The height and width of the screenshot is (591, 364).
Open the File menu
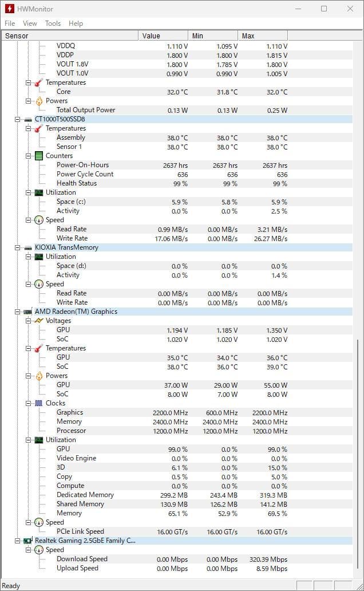point(9,23)
